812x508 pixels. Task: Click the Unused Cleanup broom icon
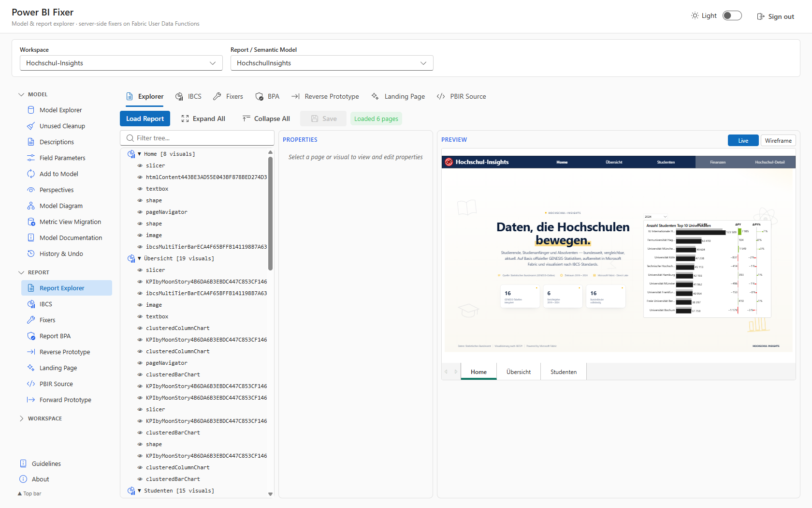point(31,126)
